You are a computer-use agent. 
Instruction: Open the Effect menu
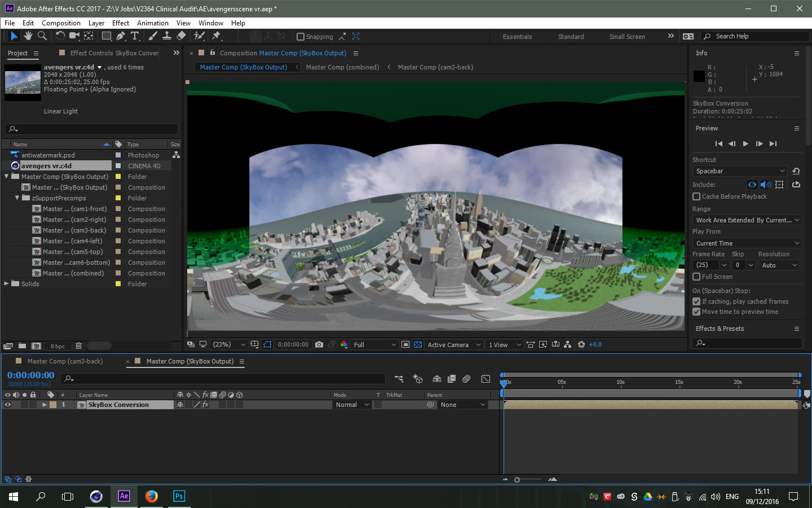tap(121, 23)
